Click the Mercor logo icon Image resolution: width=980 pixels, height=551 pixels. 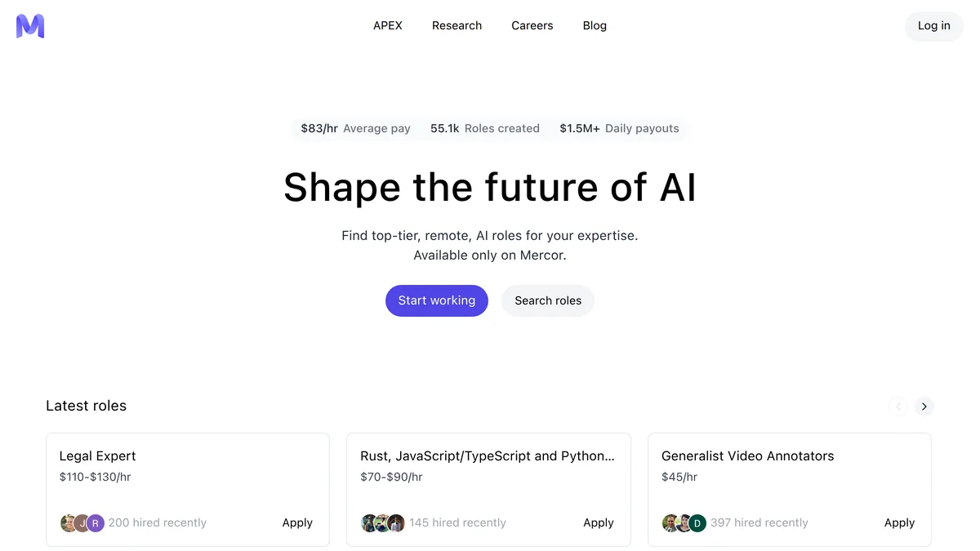(x=30, y=26)
